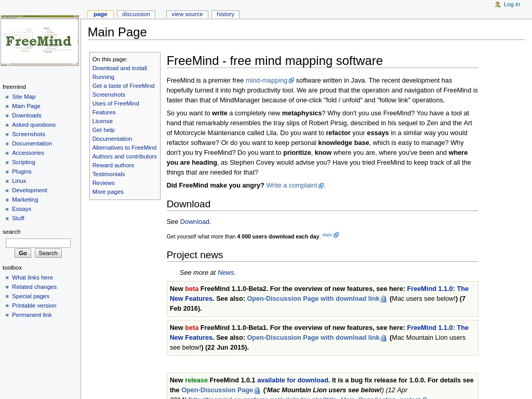Open the Plugins sidebar link
The width and height of the screenshot is (532, 399).
[22, 171]
